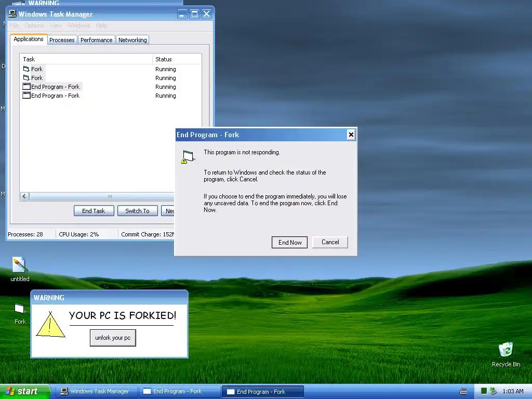
Task: Click the Processes: 28 status entry
Action: click(26, 234)
